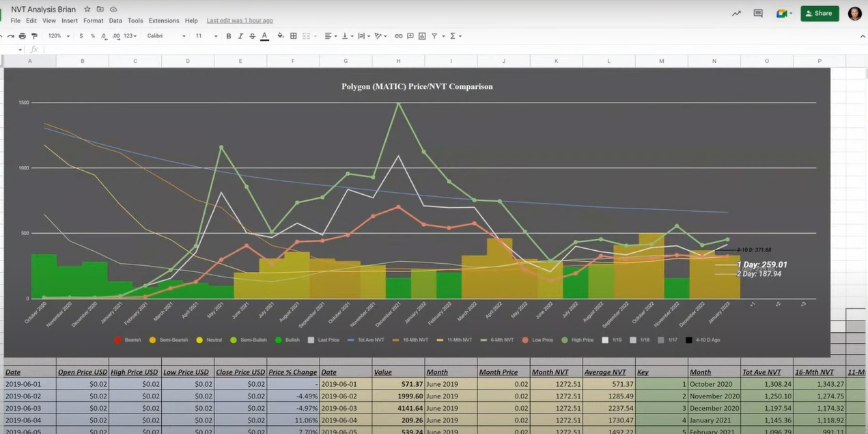Screen dimensions: 868x434
Task: Open the activity dashboard trend icon
Action: pos(736,13)
